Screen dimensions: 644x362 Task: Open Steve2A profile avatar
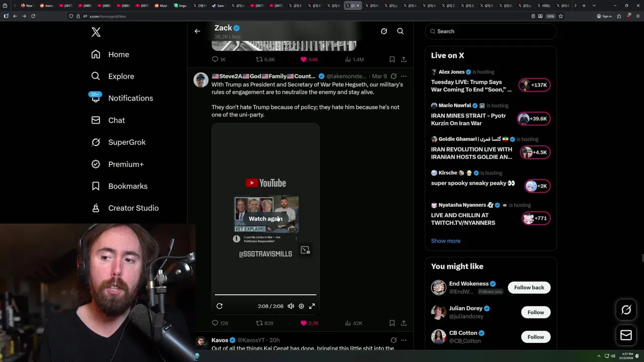click(x=201, y=80)
